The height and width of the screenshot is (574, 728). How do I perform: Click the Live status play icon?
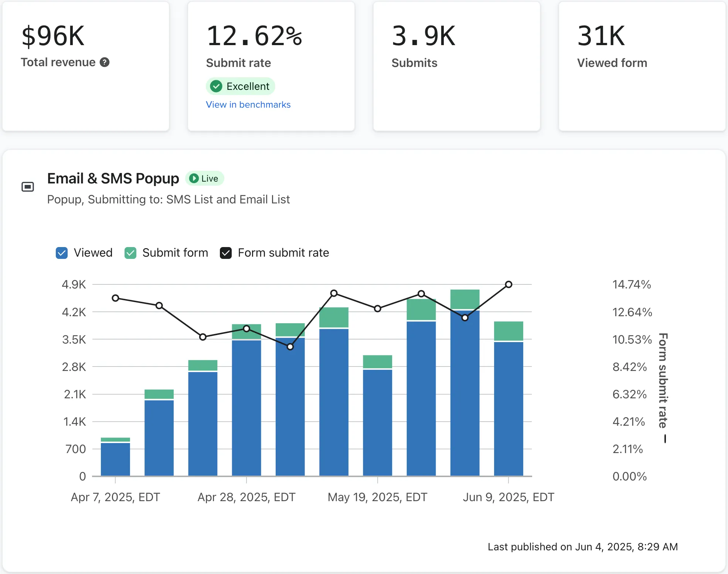(x=194, y=178)
